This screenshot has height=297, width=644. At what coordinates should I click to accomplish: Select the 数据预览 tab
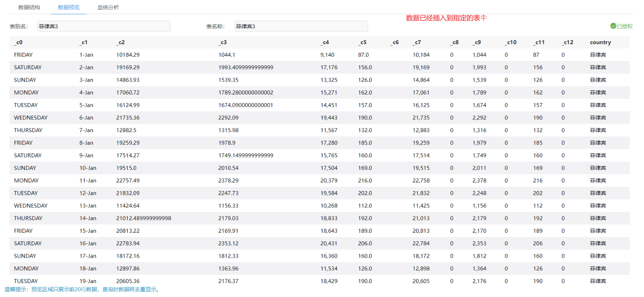[x=69, y=7]
